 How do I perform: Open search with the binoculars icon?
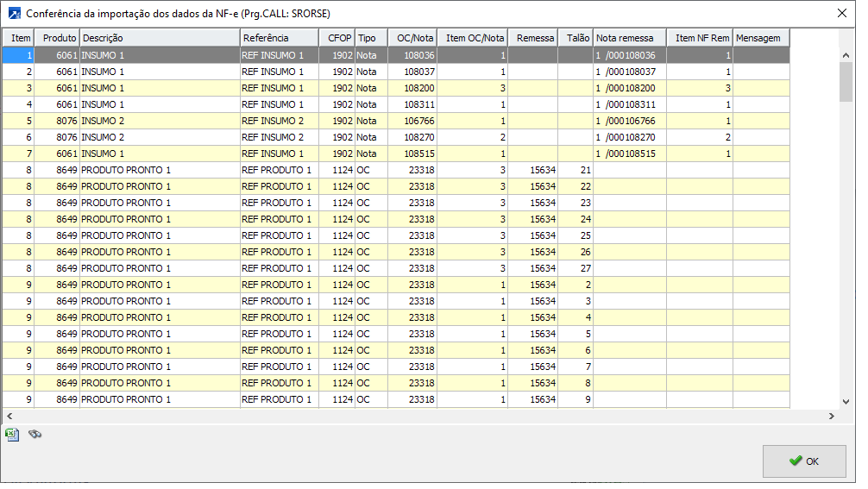35,435
